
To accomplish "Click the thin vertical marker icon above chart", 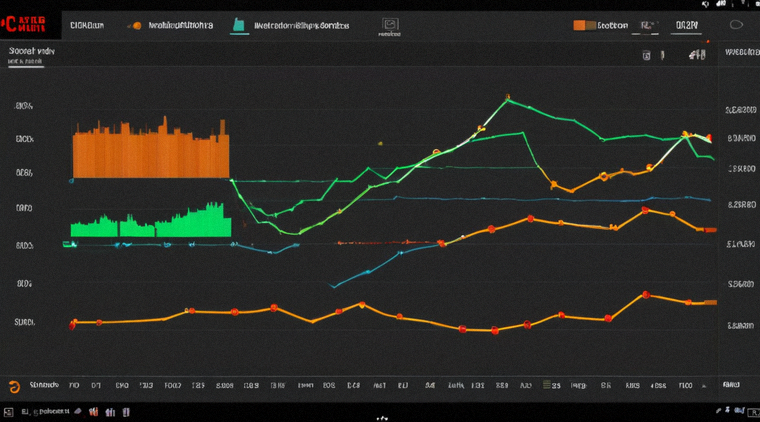I will click(662, 56).
